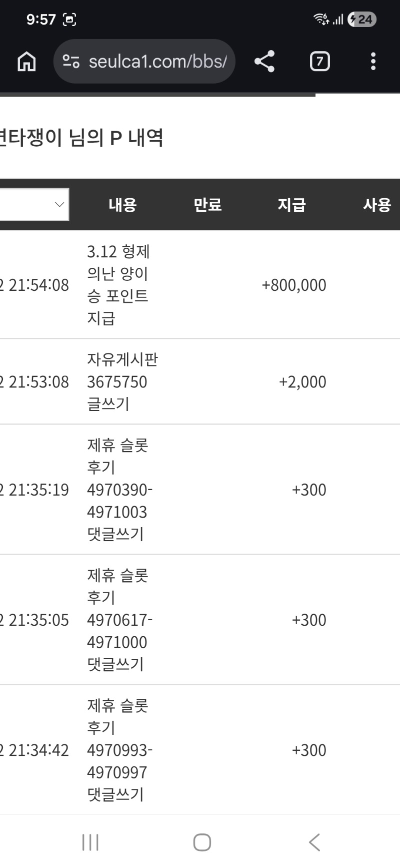Open the 4970390-4971003 댓글쓰기 entry
The height and width of the screenshot is (868, 400).
(119, 490)
